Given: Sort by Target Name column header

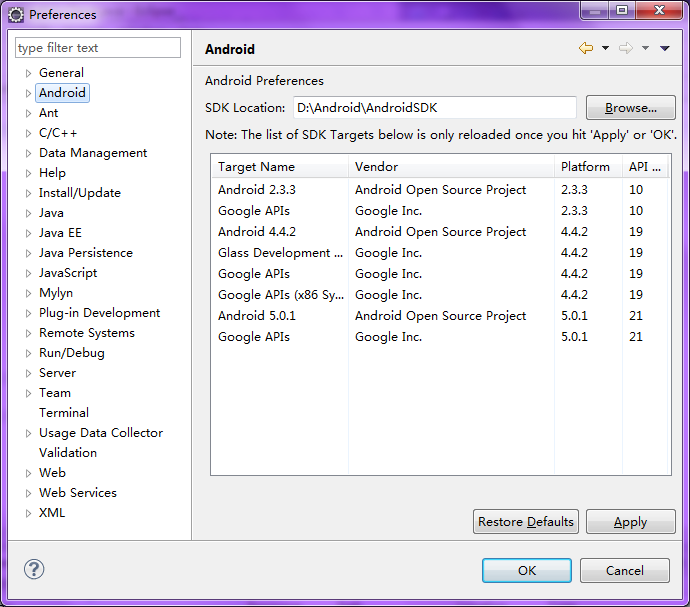Looking at the screenshot, I should [x=280, y=167].
